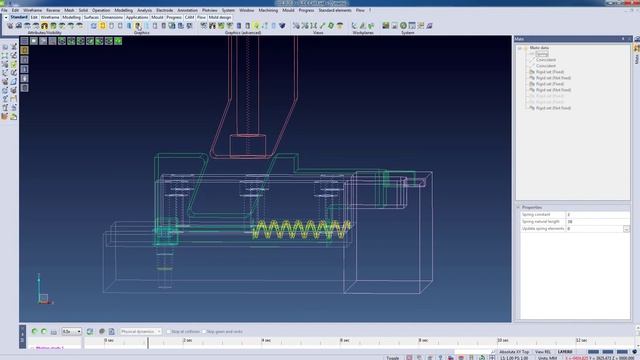640x360 pixels.
Task: Click the document icon left of Physical dynamics
Action: [x=111, y=331]
